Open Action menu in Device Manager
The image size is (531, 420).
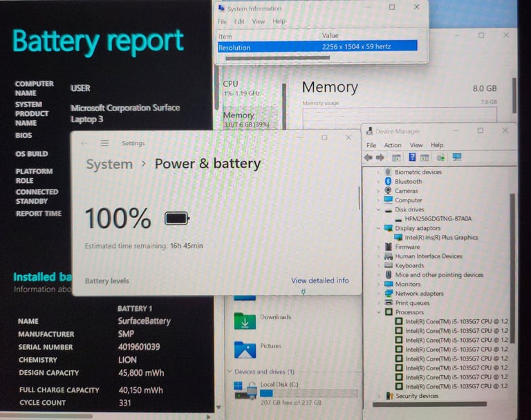(393, 145)
